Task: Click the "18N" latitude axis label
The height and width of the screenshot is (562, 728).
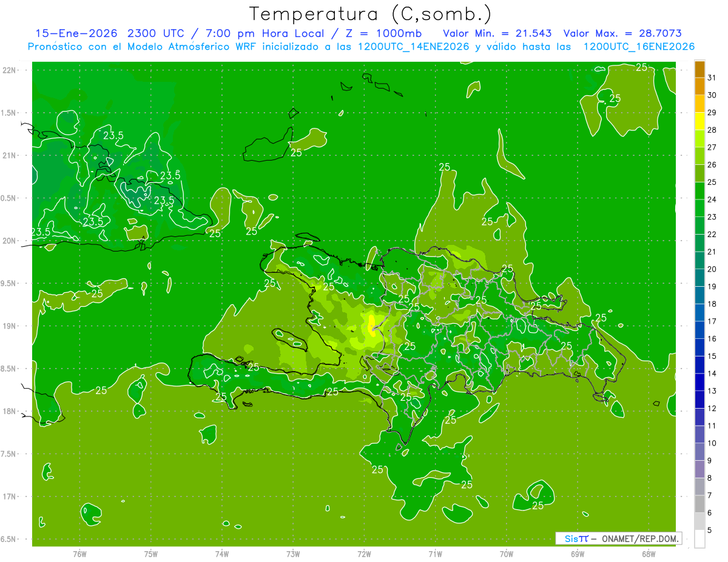Action: (x=10, y=411)
